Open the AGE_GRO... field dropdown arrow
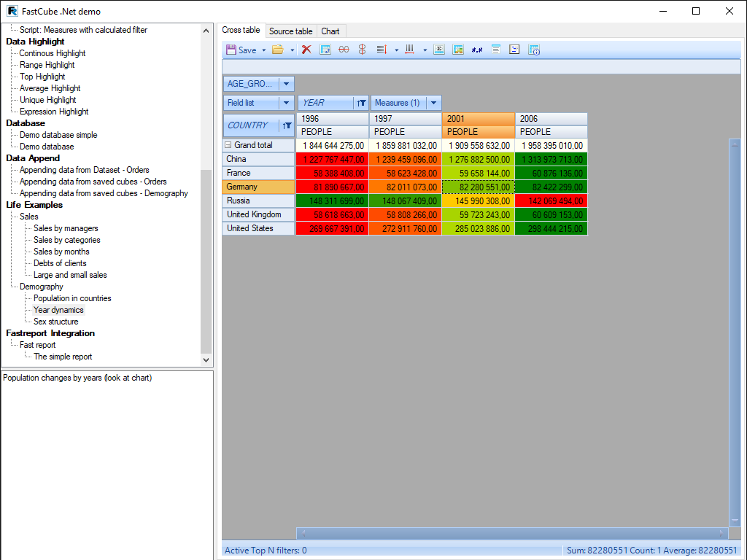 point(287,84)
